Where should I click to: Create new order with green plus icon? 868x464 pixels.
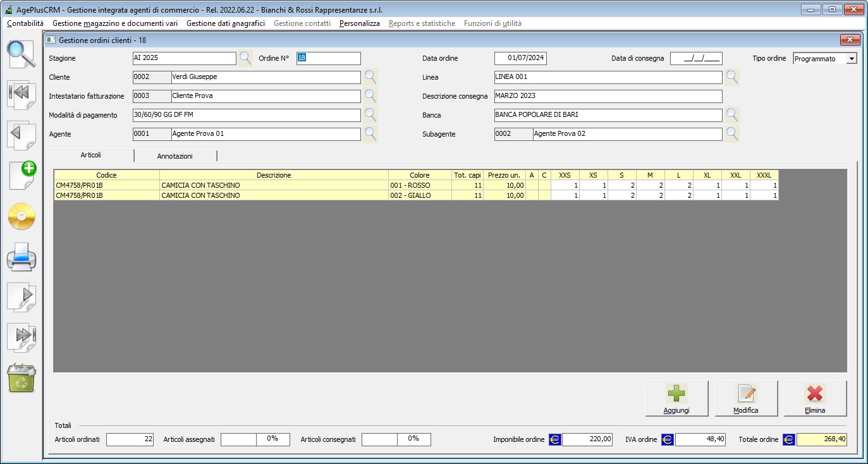tap(22, 174)
